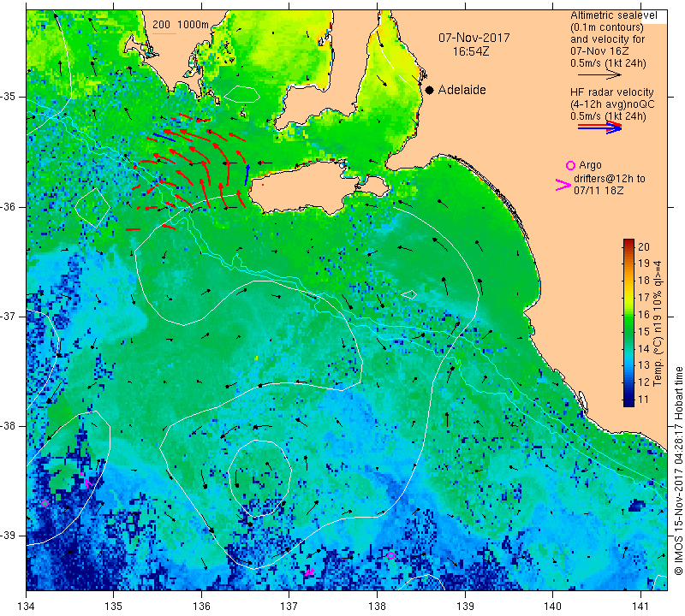Click the red-blue HF radar legend arrow
This screenshot has width=685, height=616.
click(x=599, y=127)
